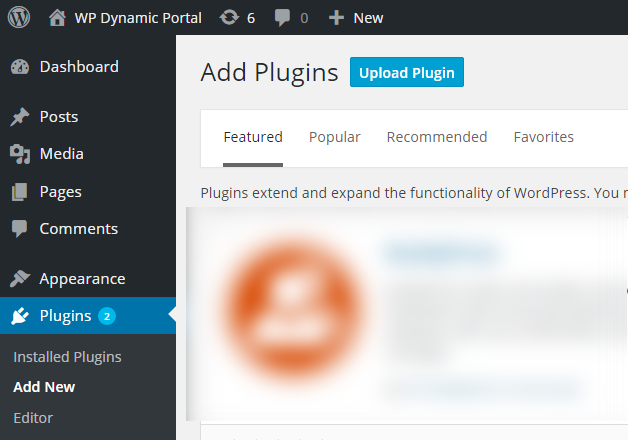Click the Posts pushpin icon
Viewport: 628px width, 440px height.
(x=20, y=117)
